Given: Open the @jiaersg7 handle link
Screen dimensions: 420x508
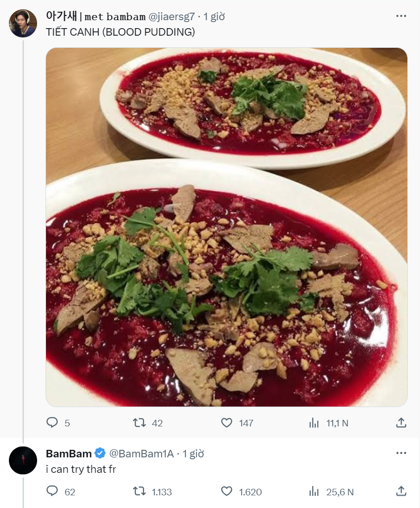Looking at the screenshot, I should 171,17.
